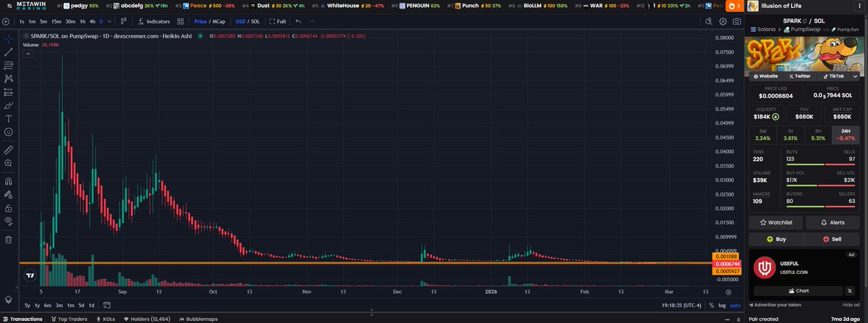Open the object tree layers icon
This screenshot has height=323, width=868.
tap(9, 299)
